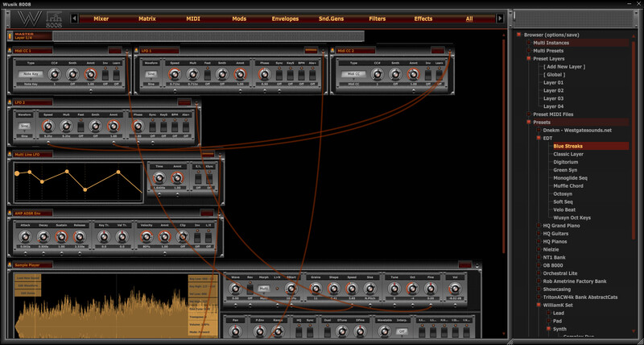Collapse the Presets tree node

(x=529, y=123)
